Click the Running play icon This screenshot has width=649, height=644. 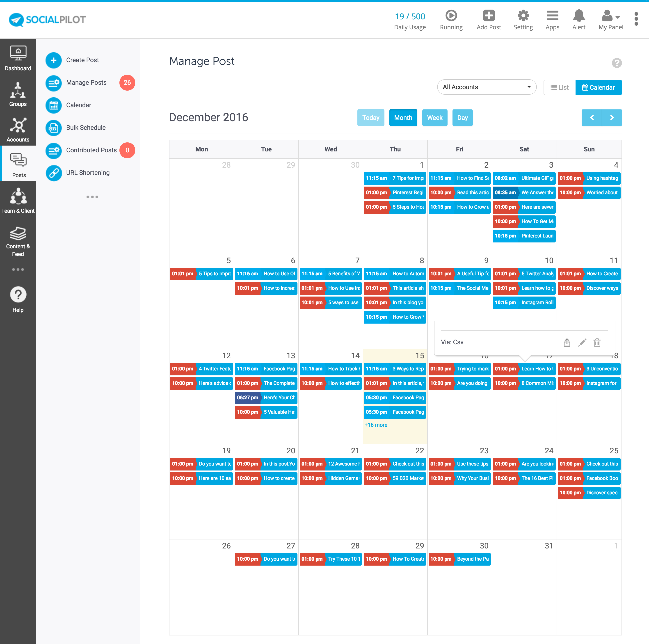[451, 16]
